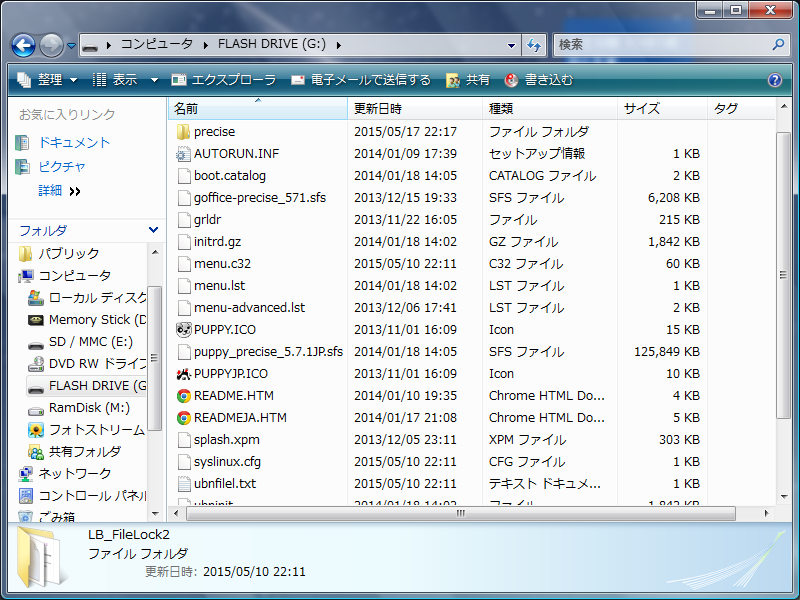Screen dimensions: 800x600
Task: Click the forward navigation arrow button
Action: [x=52, y=45]
